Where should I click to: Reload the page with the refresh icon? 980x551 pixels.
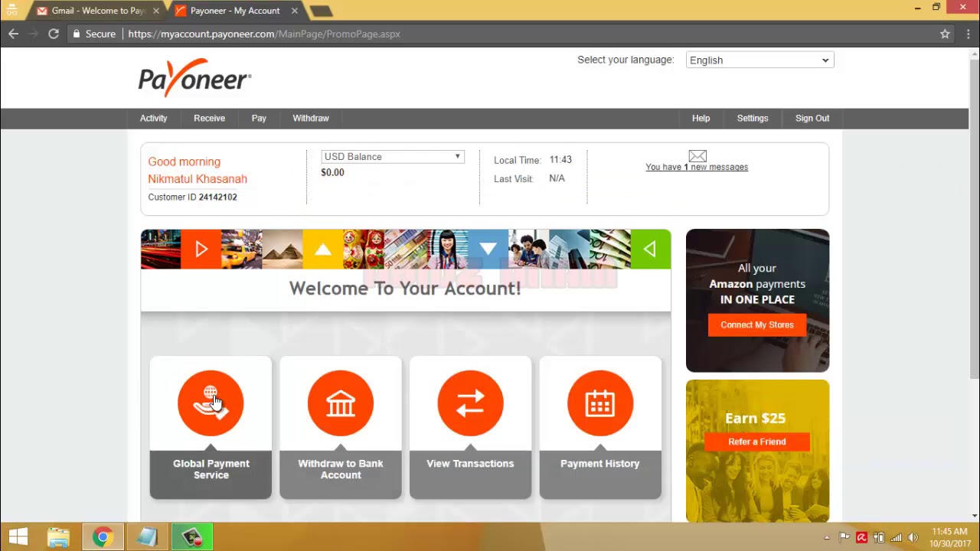[x=54, y=34]
